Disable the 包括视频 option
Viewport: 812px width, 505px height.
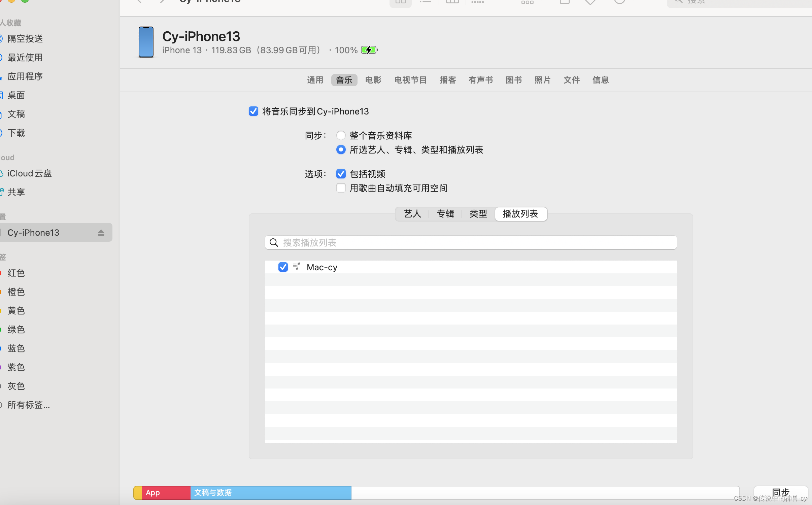click(x=341, y=174)
